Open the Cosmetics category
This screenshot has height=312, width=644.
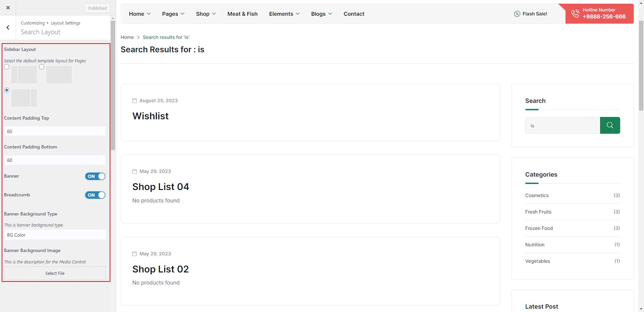537,195
